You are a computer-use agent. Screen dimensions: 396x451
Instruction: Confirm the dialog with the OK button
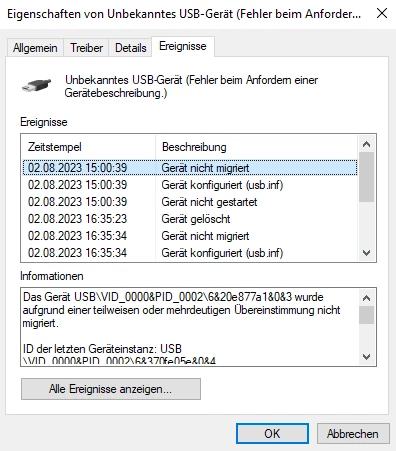point(272,434)
